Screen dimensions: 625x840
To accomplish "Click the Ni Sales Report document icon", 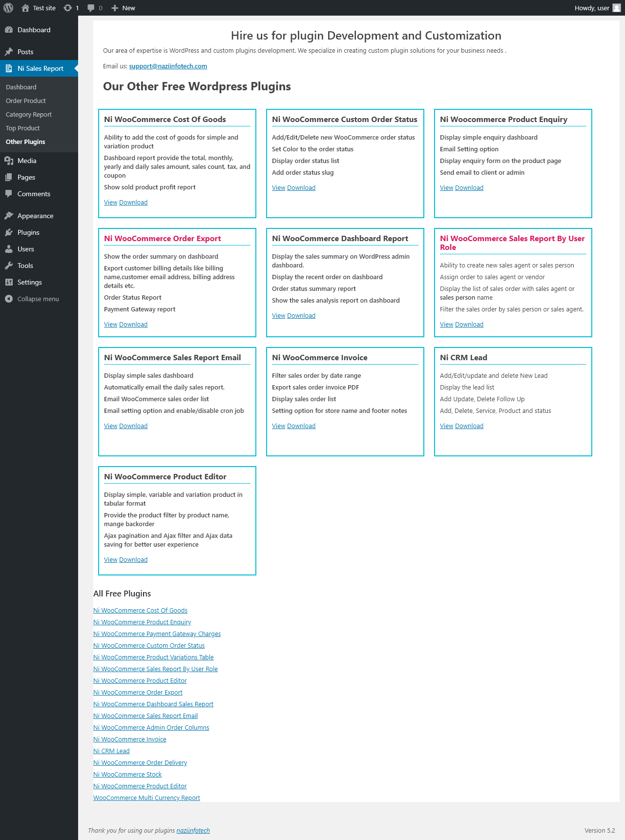I will [9, 68].
